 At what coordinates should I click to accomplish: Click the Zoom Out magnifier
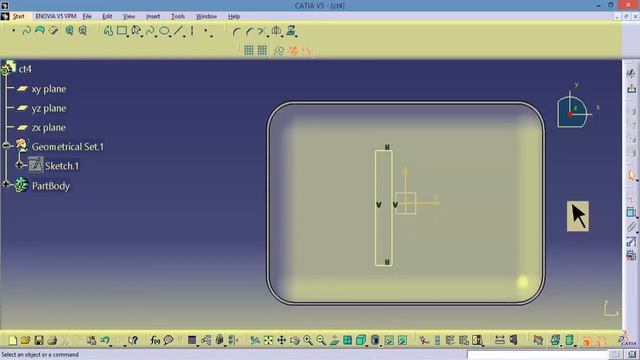321,340
